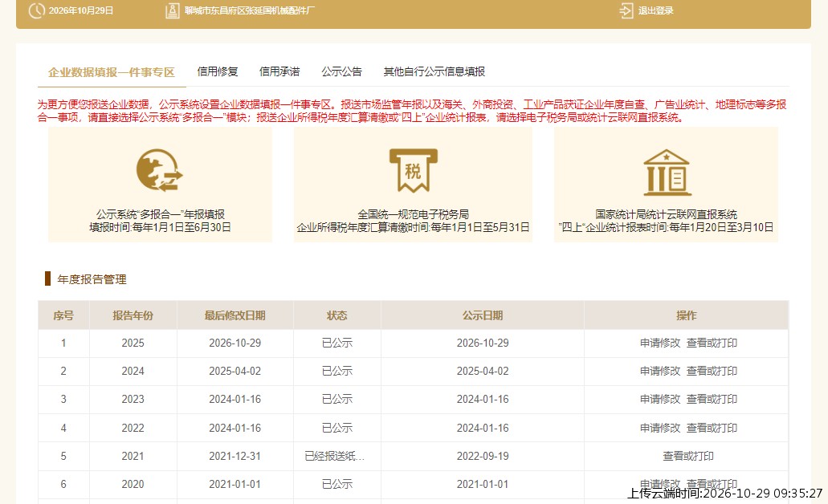Click the 操作 column header
Image resolution: width=828 pixels, height=504 pixels.
point(687,315)
